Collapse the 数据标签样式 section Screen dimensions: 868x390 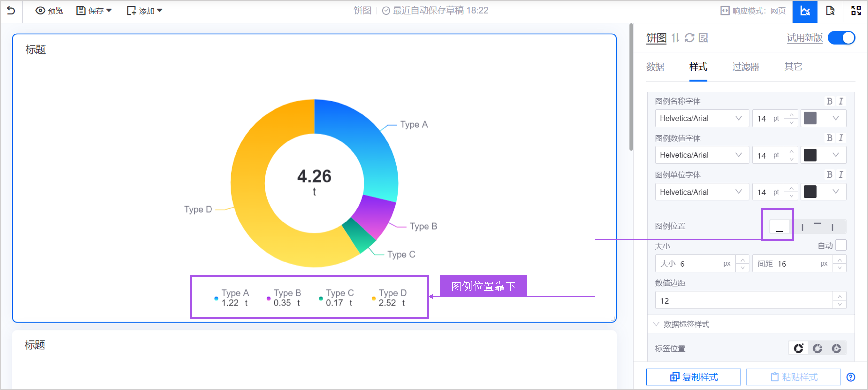656,324
